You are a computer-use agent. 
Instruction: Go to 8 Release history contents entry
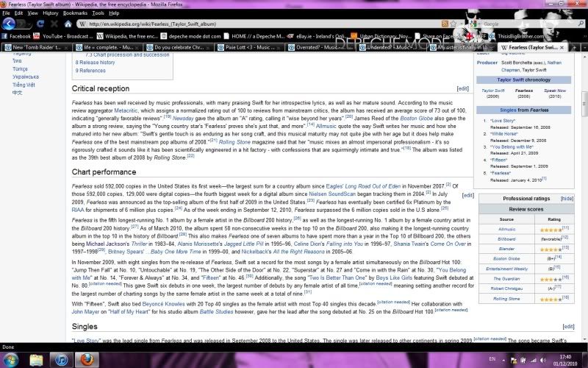coord(95,63)
